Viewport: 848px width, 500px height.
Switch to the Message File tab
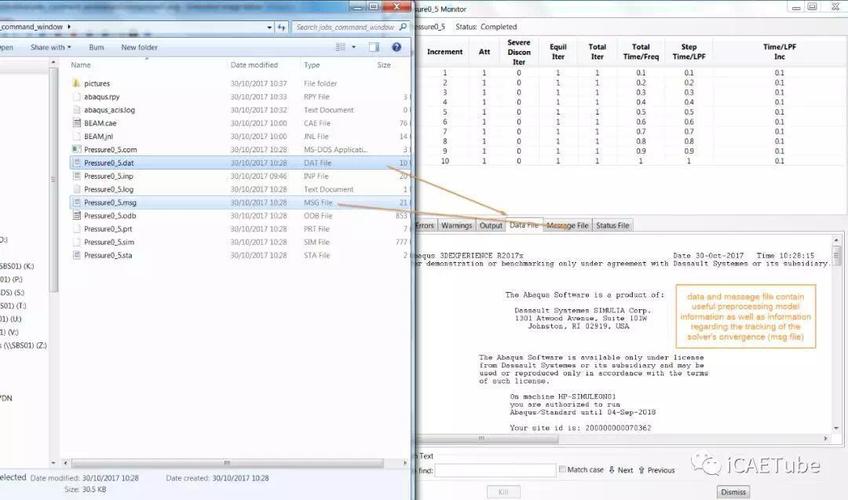tap(567, 225)
